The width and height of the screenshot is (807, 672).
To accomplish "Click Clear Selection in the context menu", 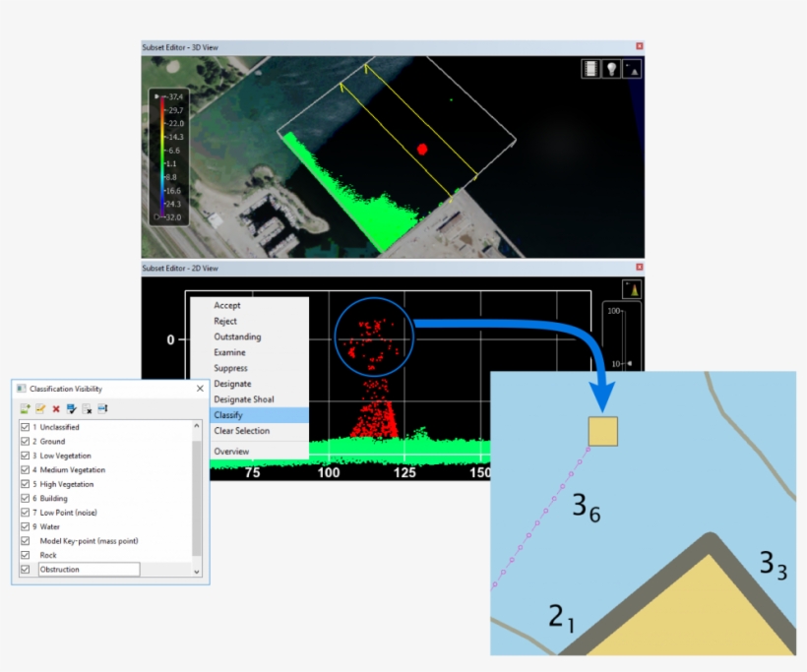I will tap(241, 431).
